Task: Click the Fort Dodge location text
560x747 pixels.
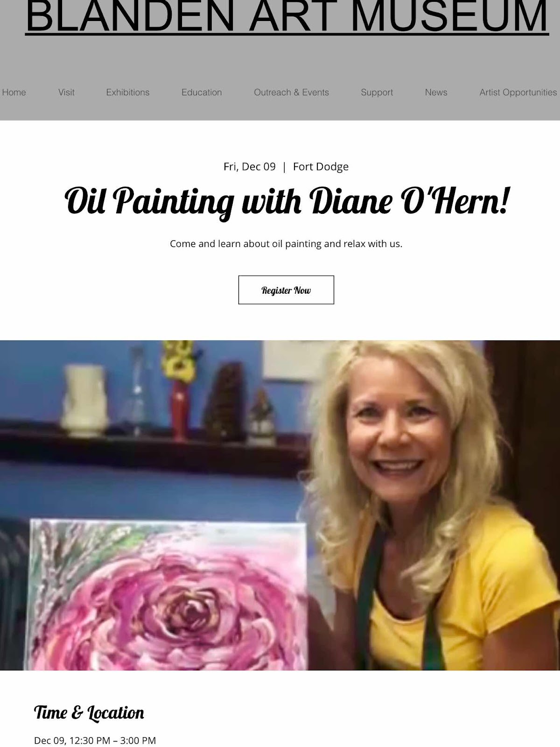Action: 321,167
